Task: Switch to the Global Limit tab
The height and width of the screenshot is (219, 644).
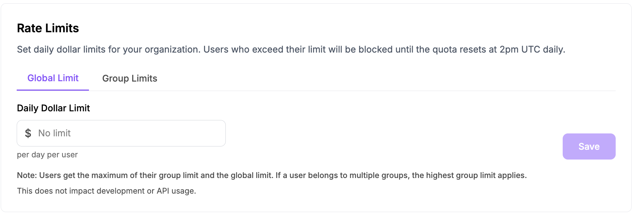Action: point(53,78)
